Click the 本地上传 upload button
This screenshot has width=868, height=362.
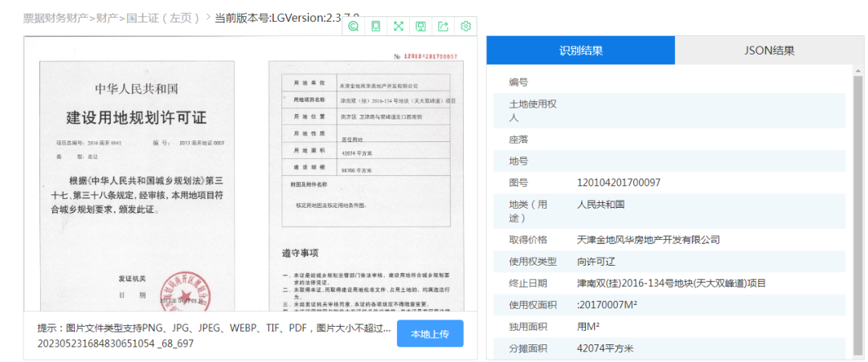tap(430, 334)
